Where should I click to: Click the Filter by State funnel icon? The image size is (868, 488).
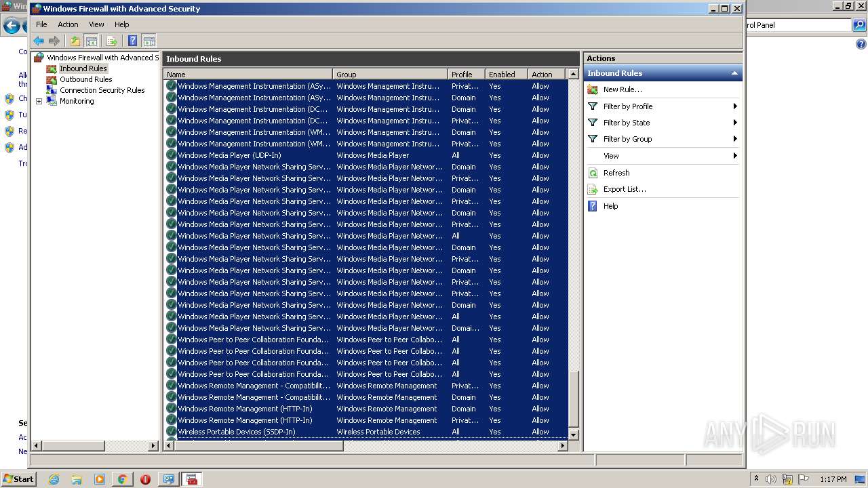[x=593, y=123]
